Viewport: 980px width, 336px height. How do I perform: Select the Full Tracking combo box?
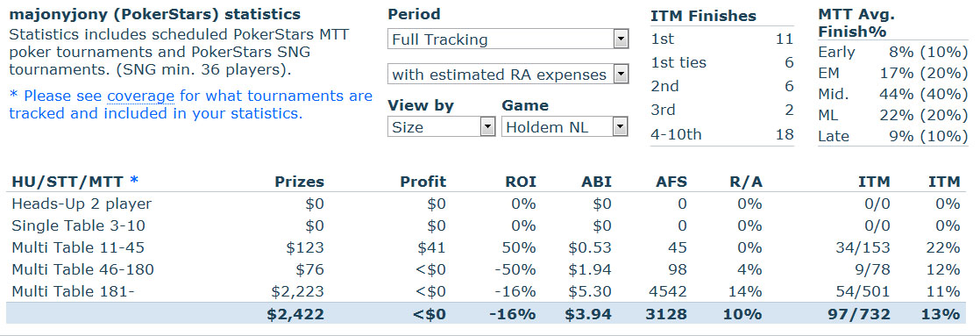tap(508, 39)
